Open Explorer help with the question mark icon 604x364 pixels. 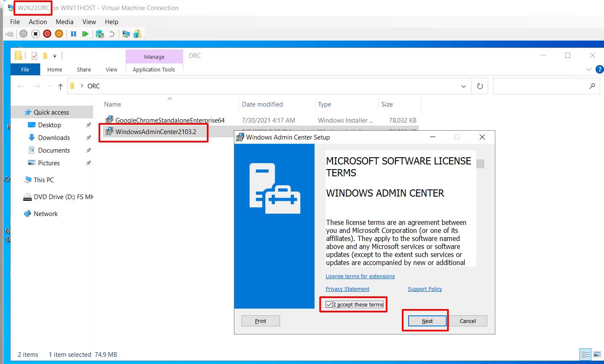[x=599, y=69]
